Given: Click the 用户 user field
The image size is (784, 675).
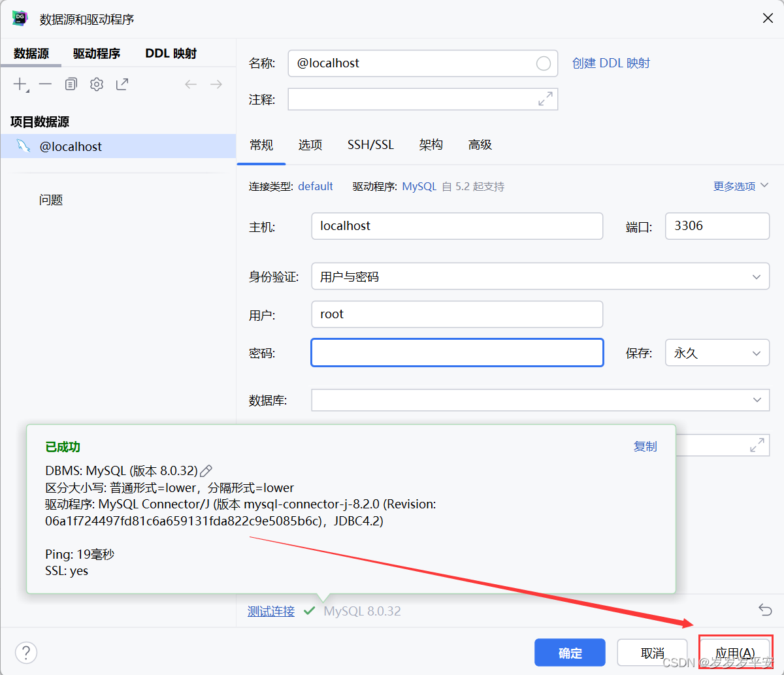Looking at the screenshot, I should 457,314.
